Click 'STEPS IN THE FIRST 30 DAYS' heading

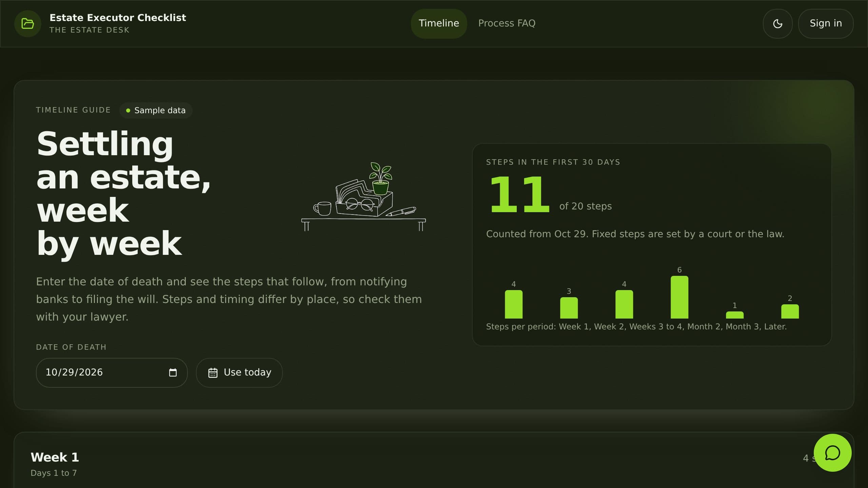click(x=553, y=162)
